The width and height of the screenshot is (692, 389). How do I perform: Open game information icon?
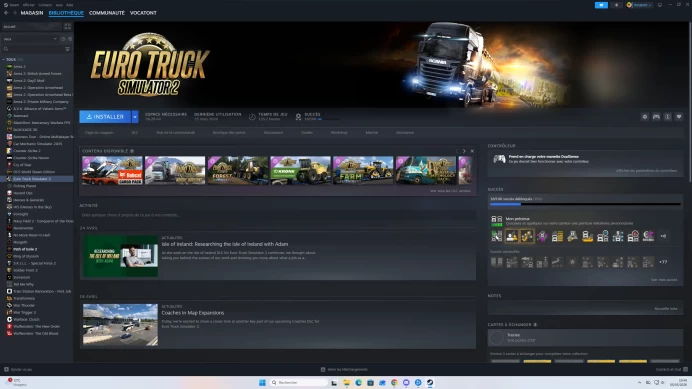click(668, 117)
